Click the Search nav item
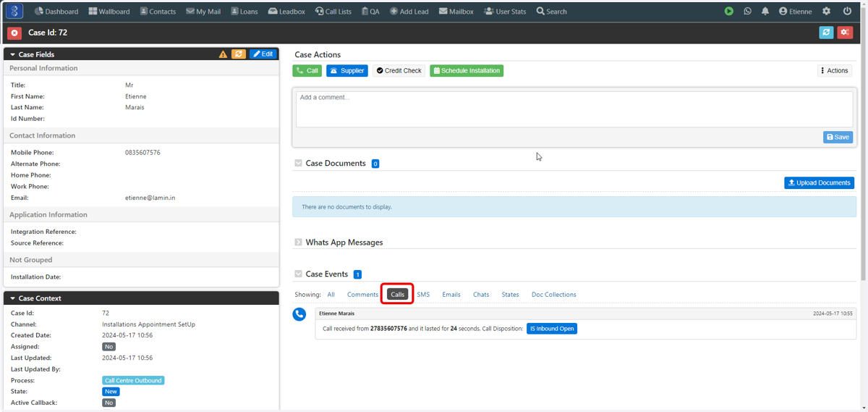This screenshot has width=868, height=412. coord(552,12)
